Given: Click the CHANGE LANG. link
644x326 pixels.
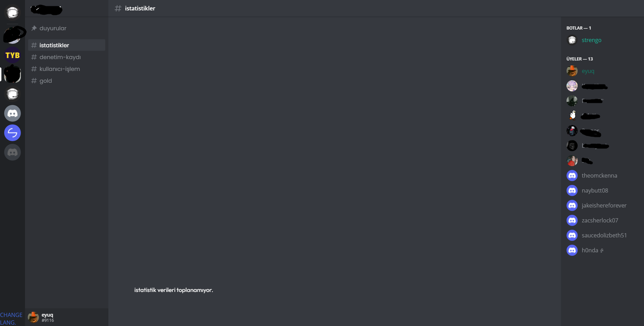Looking at the screenshot, I should pos(11,318).
